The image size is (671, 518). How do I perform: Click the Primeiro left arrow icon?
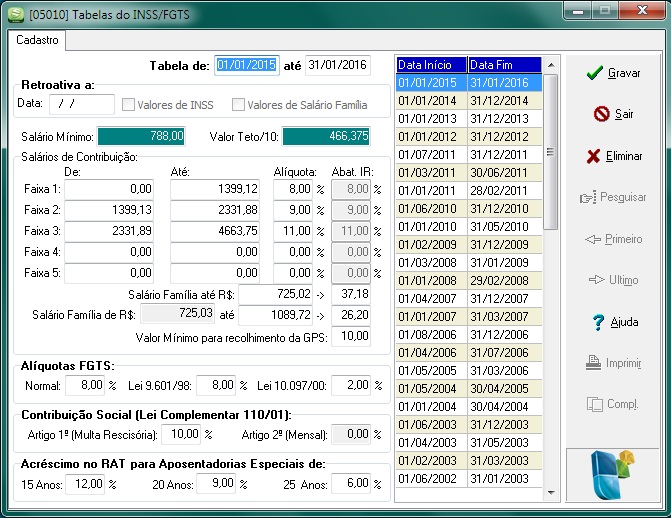(593, 239)
